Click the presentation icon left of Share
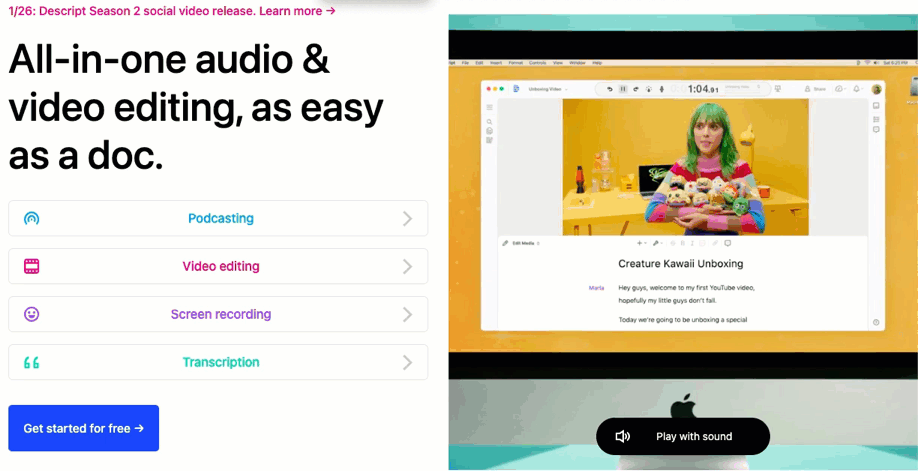Image resolution: width=918 pixels, height=471 pixels. 778,88
